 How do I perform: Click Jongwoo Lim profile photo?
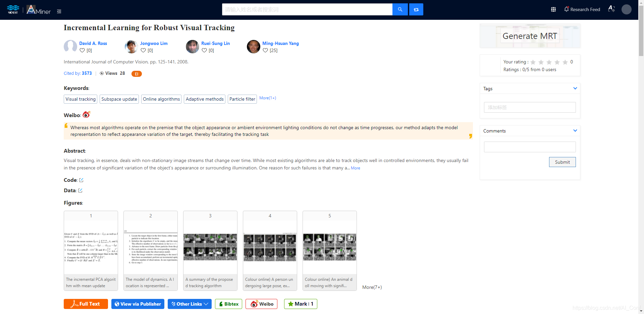tap(131, 47)
